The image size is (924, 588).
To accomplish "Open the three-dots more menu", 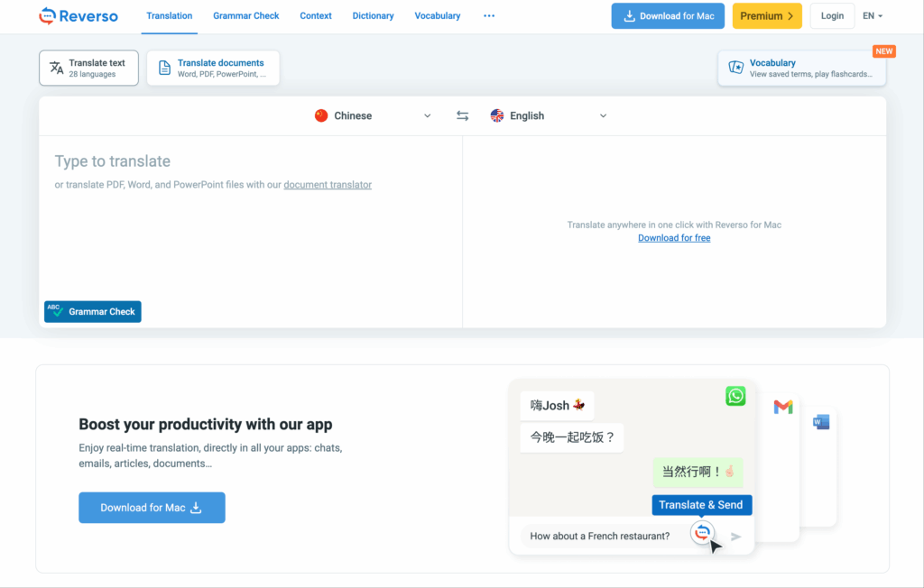I will [489, 15].
